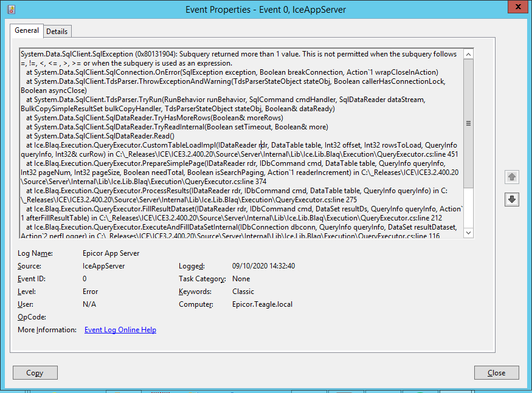Screen dimensions: 532x393
Task: Click User value 'N/A'
Action: pos(89,304)
